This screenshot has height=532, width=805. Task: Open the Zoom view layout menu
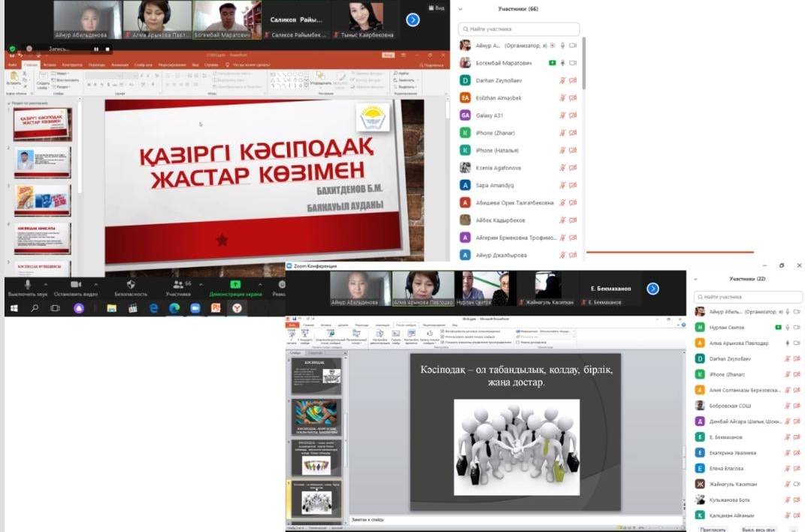(437, 8)
